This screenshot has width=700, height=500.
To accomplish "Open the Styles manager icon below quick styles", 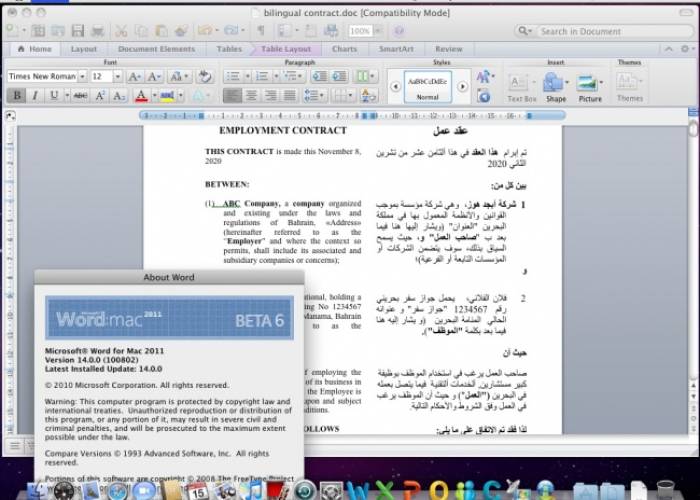I will tap(483, 96).
